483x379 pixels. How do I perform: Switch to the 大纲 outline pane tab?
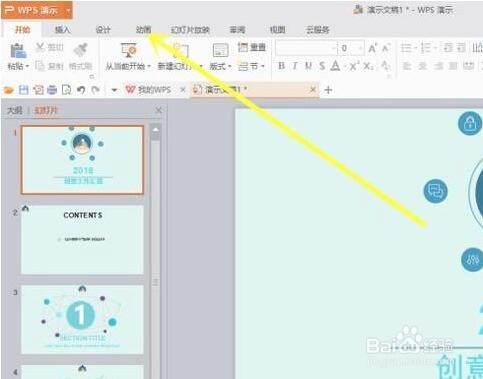[15, 110]
